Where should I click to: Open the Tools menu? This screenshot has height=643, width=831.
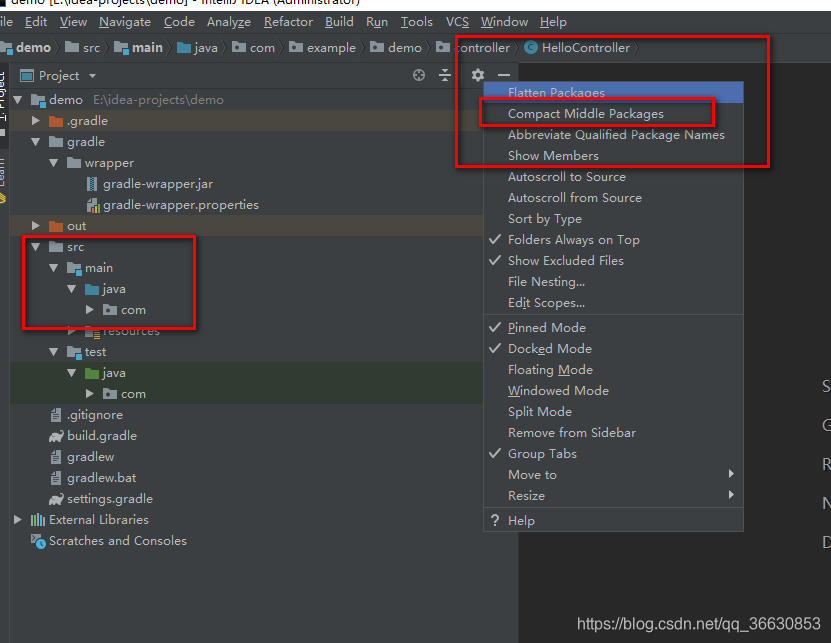coord(417,22)
